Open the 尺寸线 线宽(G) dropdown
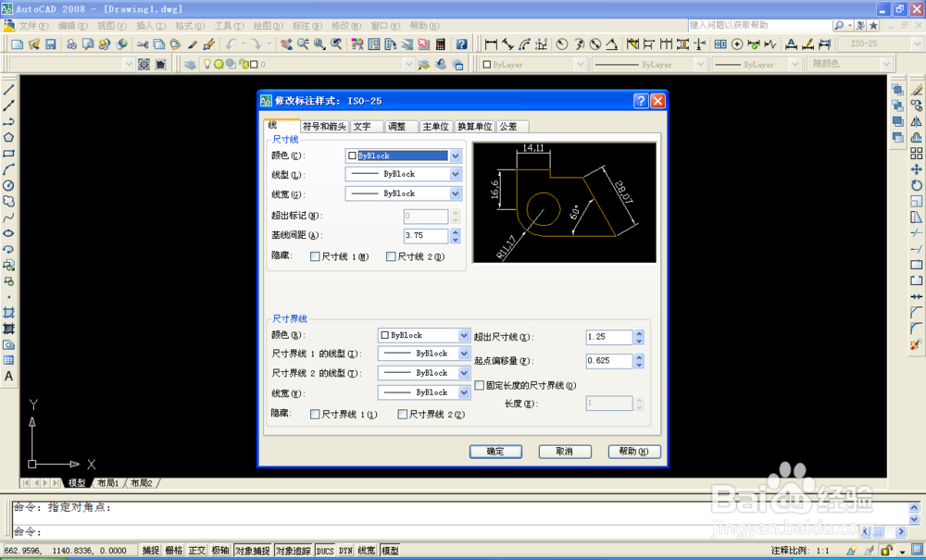The width and height of the screenshot is (926, 560). pyautogui.click(x=404, y=193)
